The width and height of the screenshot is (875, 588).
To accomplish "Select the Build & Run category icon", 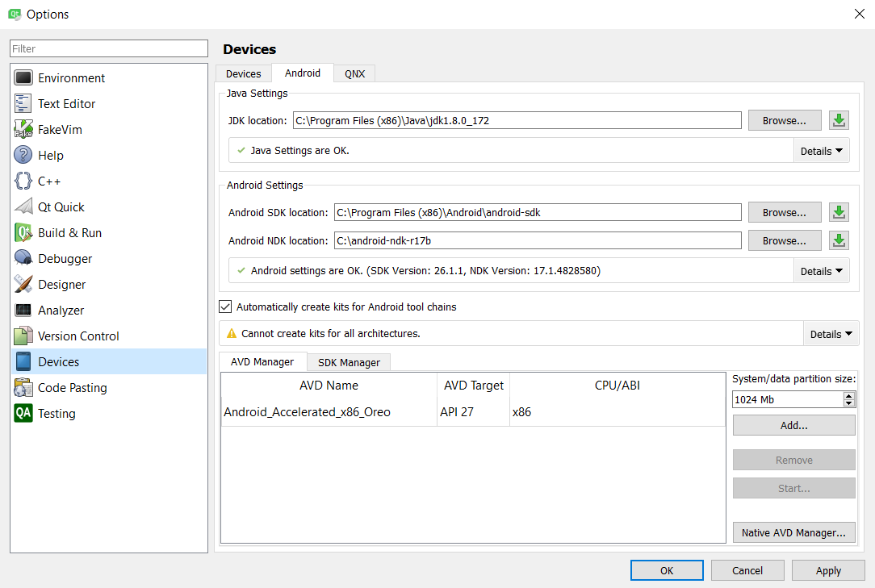I will pyautogui.click(x=23, y=232).
